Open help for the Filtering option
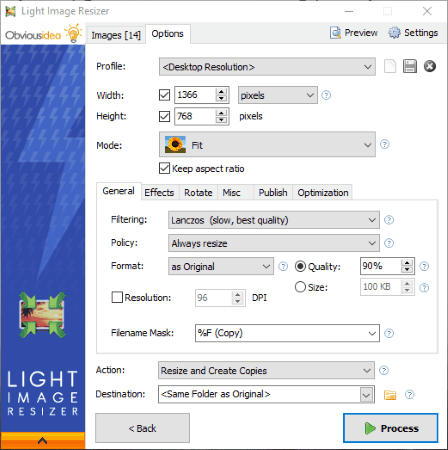448x450 pixels. click(x=389, y=220)
